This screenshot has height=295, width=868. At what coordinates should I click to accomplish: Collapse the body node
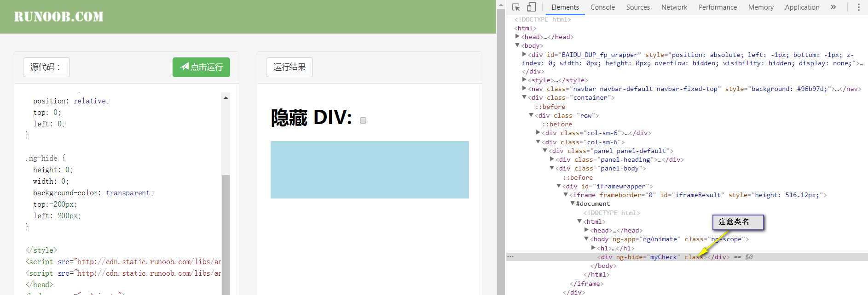coord(517,45)
